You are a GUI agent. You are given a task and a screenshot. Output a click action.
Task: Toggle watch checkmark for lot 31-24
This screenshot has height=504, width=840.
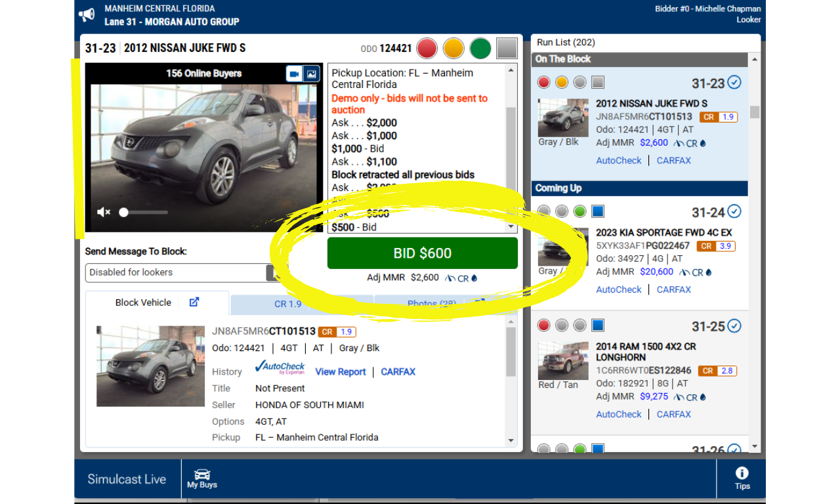[x=734, y=211]
